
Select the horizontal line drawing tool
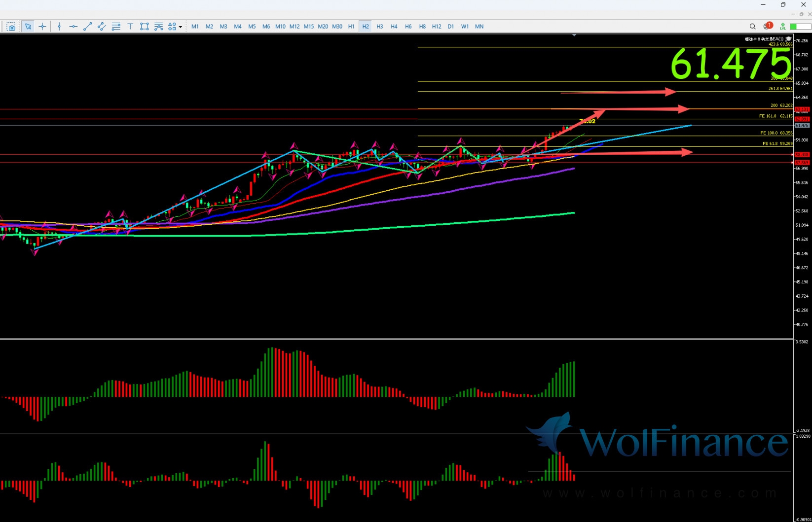73,27
